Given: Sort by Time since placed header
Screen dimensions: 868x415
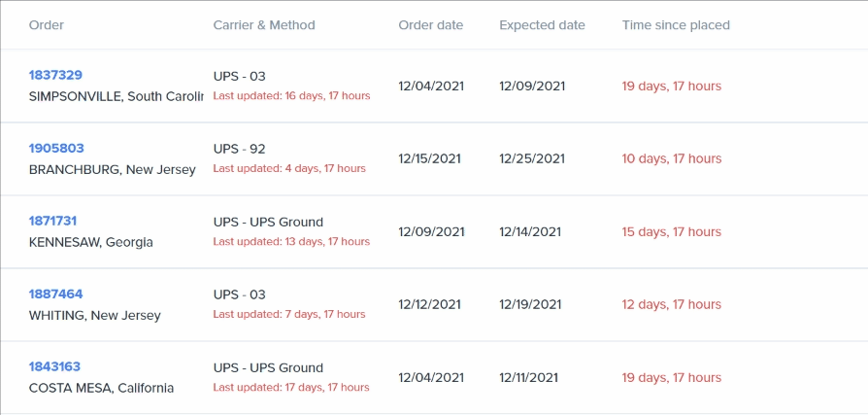Looking at the screenshot, I should [x=676, y=25].
